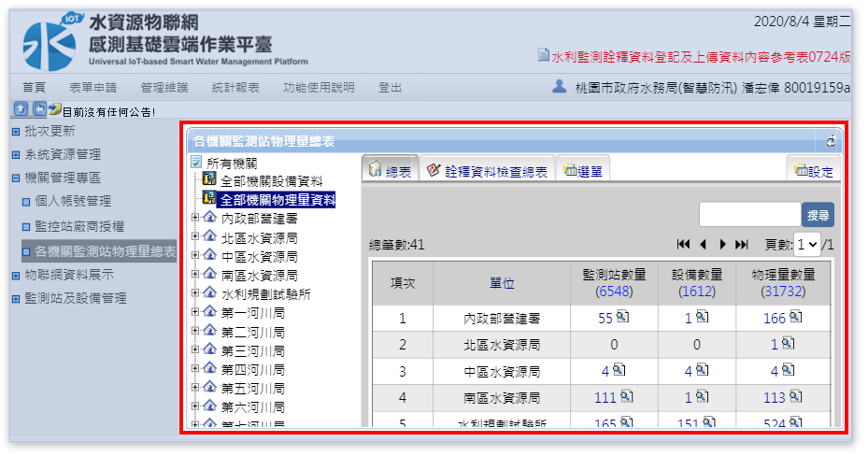Expand 第二河川局 tree node
The height and width of the screenshot is (456, 868).
point(195,331)
